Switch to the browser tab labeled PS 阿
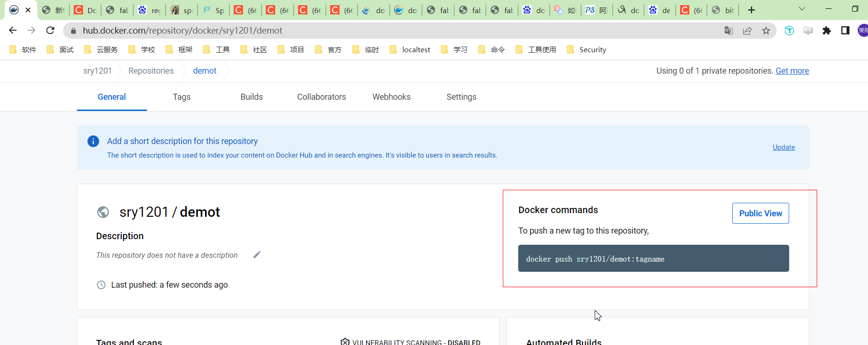The height and width of the screenshot is (345, 868). (x=597, y=10)
